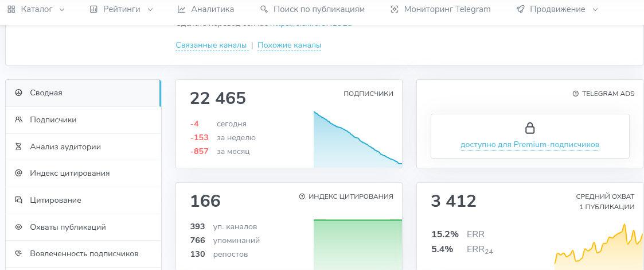
Task: Expand the Рейтинги dropdown chevron
Action: 150,9
